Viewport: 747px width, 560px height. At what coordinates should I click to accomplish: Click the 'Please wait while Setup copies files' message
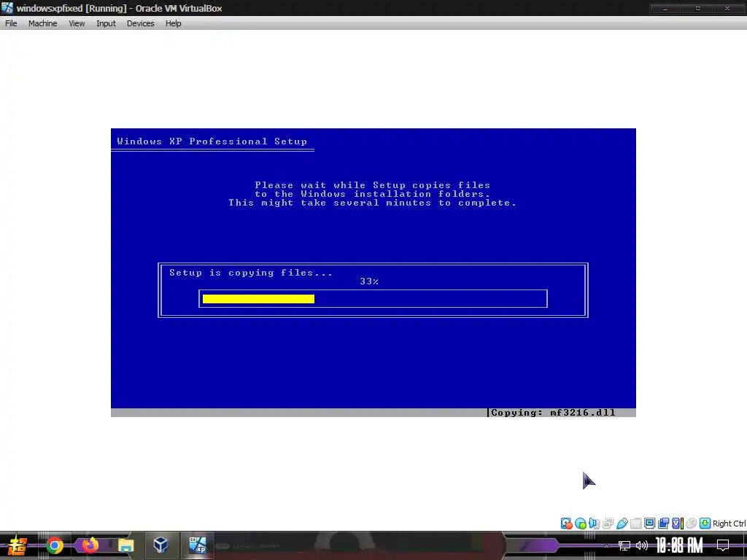tap(373, 185)
